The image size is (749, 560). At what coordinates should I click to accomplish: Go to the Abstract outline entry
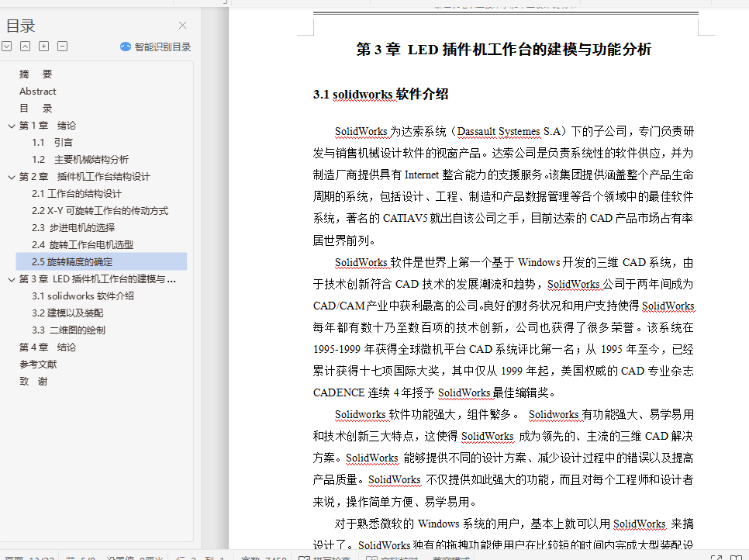click(38, 92)
